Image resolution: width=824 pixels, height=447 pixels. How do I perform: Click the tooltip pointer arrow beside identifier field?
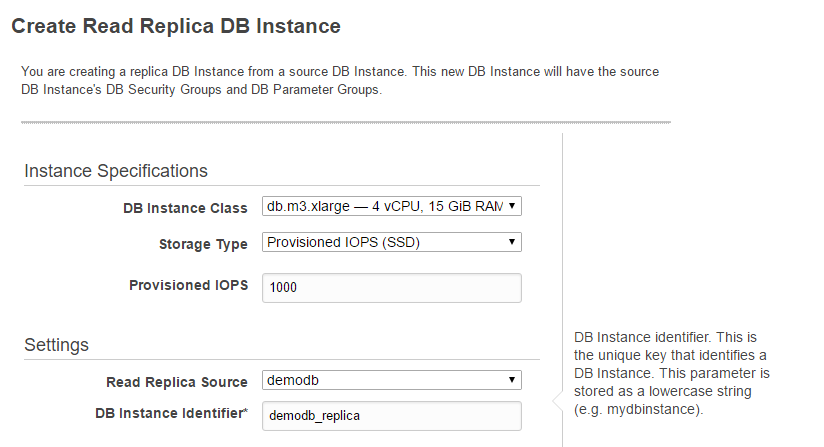coord(558,401)
